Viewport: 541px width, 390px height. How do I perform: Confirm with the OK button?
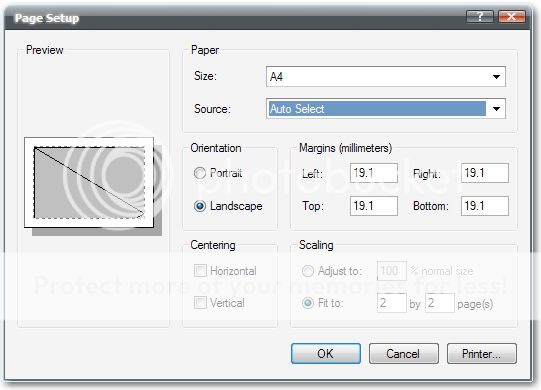coord(326,353)
